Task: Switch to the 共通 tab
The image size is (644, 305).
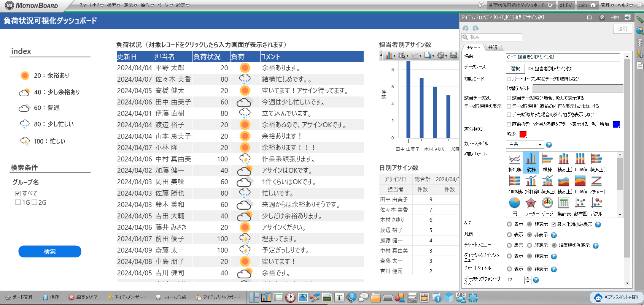Action: pos(493,47)
